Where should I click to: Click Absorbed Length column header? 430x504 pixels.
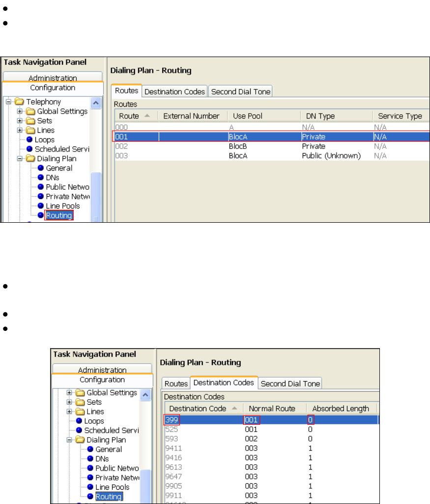342,409
